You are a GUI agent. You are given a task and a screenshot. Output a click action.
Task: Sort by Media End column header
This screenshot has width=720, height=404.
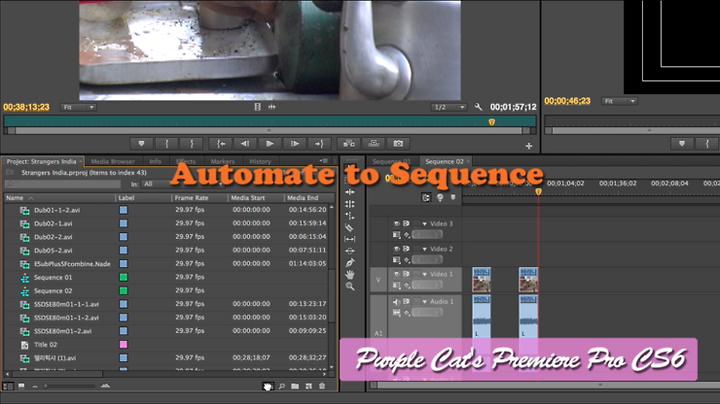[x=308, y=198]
